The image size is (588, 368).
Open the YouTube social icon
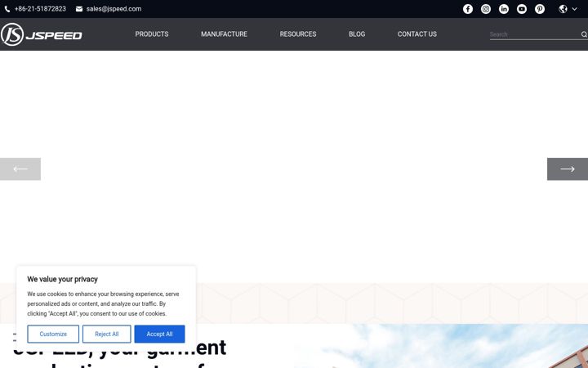[x=522, y=9]
